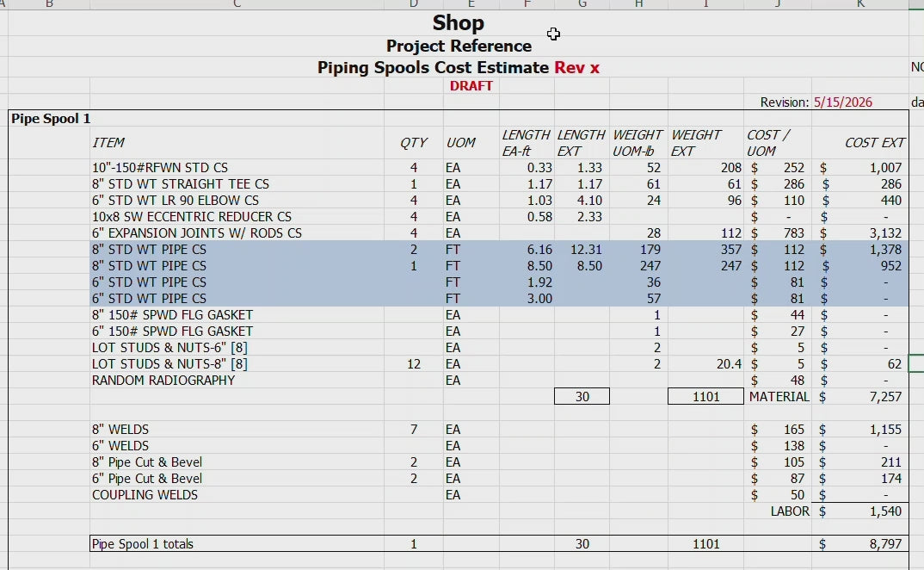The width and height of the screenshot is (924, 570).
Task: Select the red 'DRAFT' cell
Action: pyautogui.click(x=471, y=86)
